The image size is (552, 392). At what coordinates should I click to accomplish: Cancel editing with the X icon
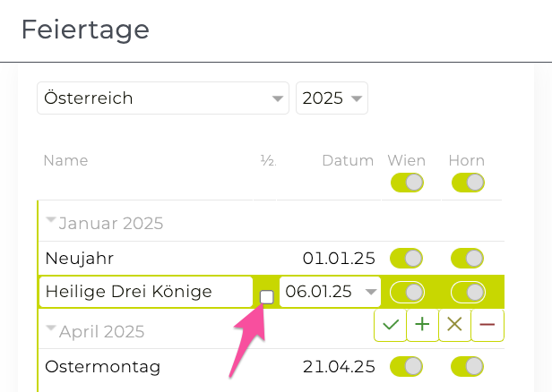pyautogui.click(x=454, y=326)
